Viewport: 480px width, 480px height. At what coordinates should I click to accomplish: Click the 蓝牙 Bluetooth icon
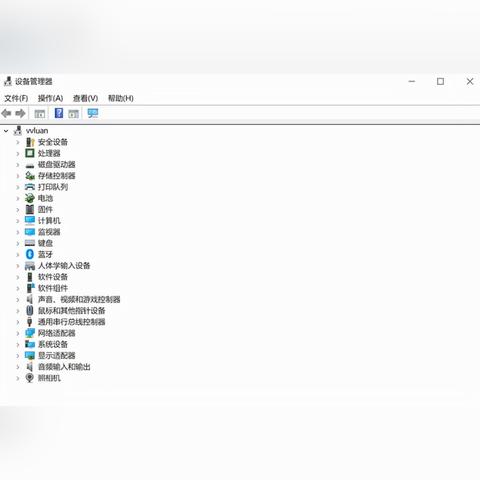pyautogui.click(x=30, y=254)
